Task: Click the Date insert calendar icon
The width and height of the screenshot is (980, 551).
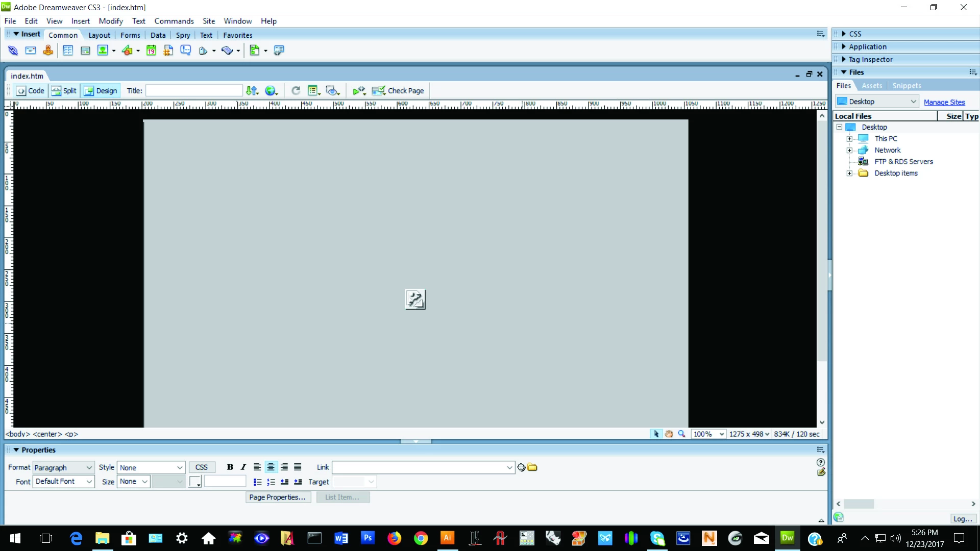Action: pos(151,51)
